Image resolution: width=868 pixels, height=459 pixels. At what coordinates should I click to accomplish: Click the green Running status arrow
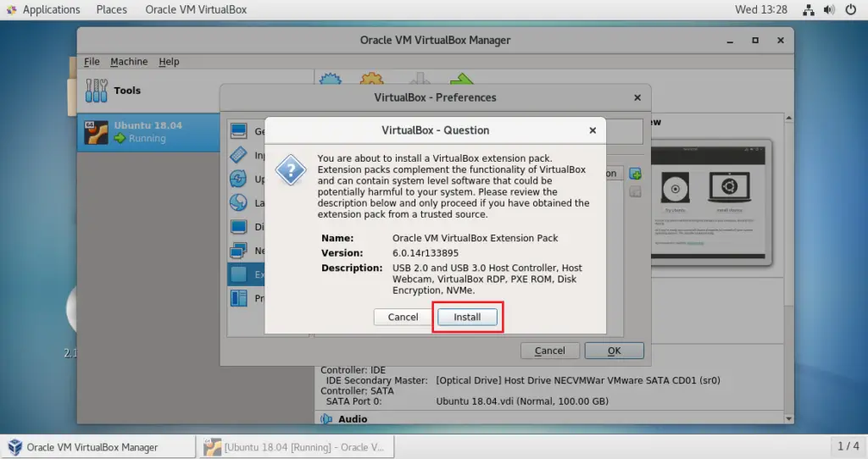(x=120, y=138)
